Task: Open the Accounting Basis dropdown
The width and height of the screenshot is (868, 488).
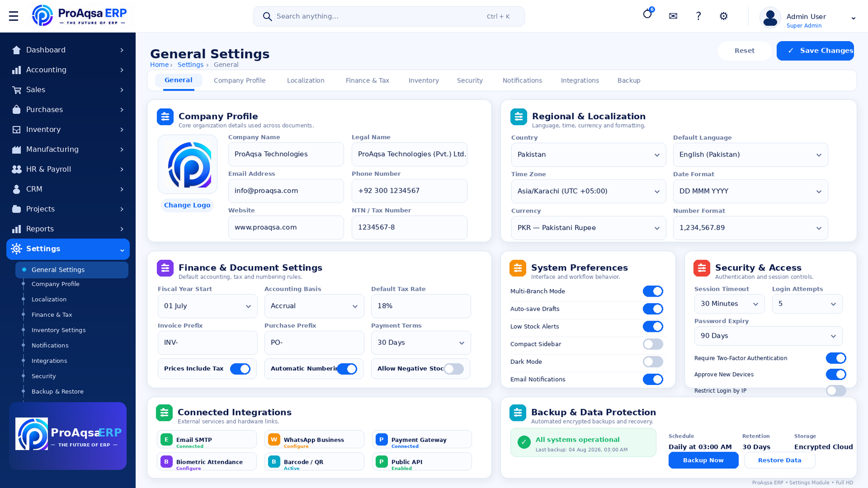Action: 314,306
